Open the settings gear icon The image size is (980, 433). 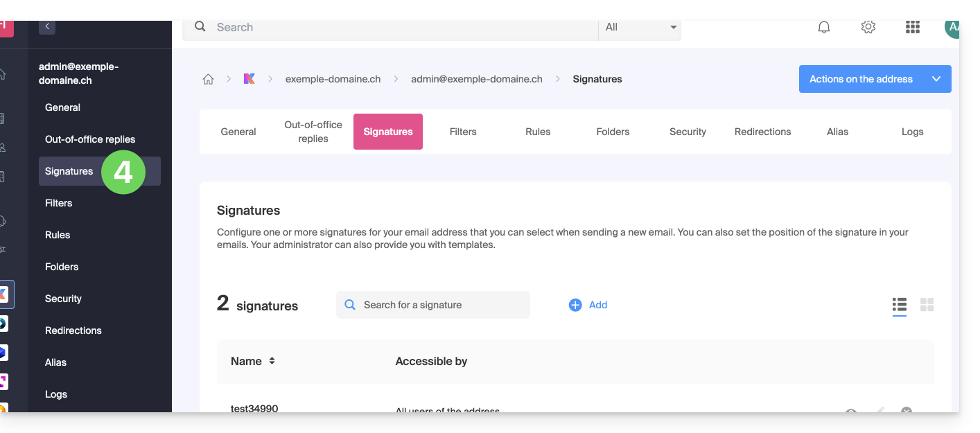click(868, 28)
